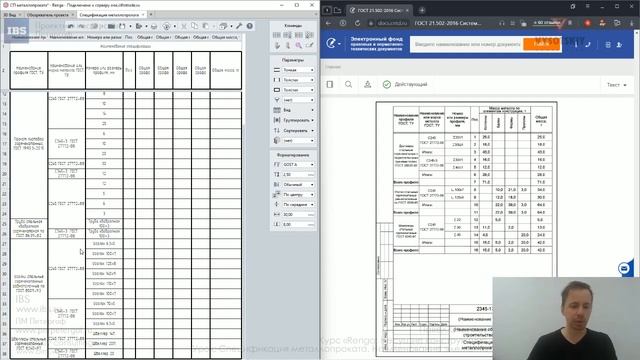Close the 'Спецификация металлопроката' tab
The width and height of the screenshot is (640, 360).
[x=143, y=15]
